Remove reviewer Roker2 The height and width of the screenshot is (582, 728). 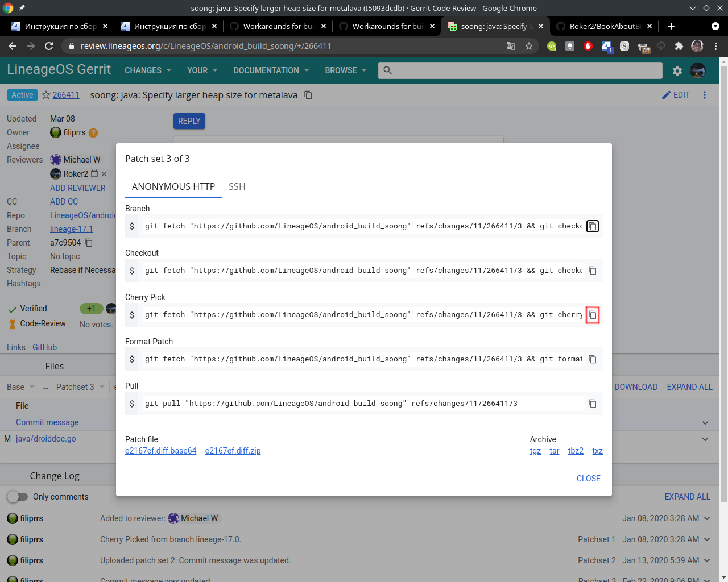(104, 174)
